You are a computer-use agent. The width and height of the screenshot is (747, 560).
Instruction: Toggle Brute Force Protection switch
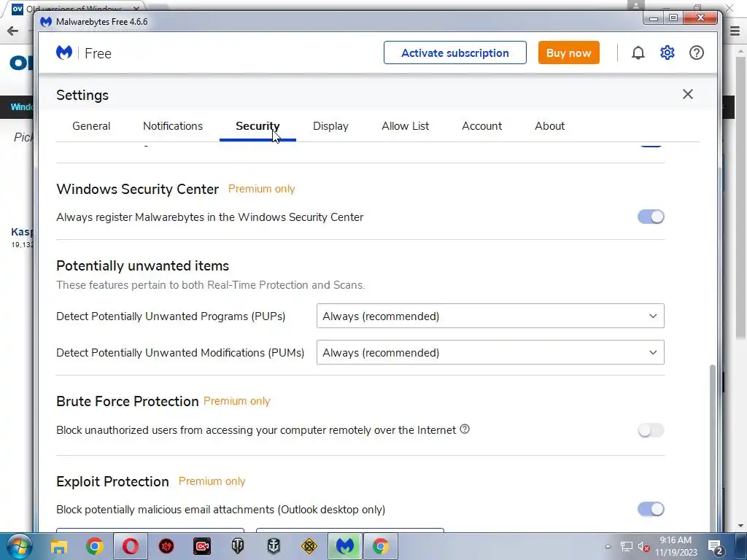click(x=651, y=430)
